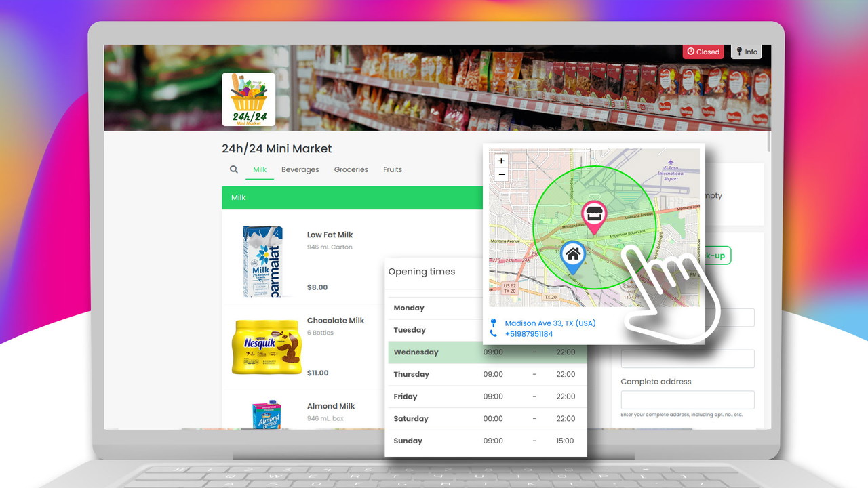Click the page vertical scrollbar
868x488 pixels.
click(768, 141)
